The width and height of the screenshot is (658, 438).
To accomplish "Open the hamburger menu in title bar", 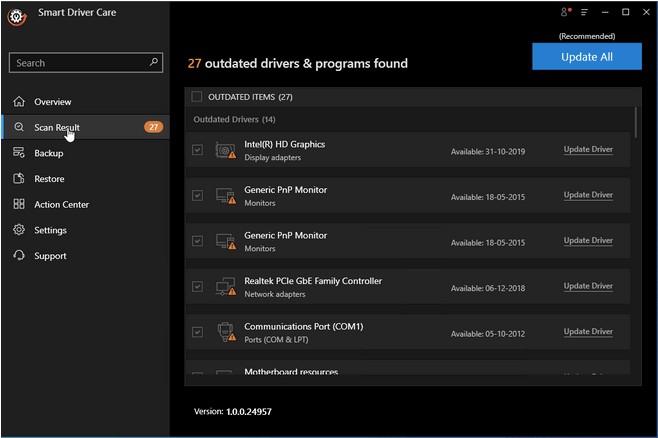I will tap(584, 12).
